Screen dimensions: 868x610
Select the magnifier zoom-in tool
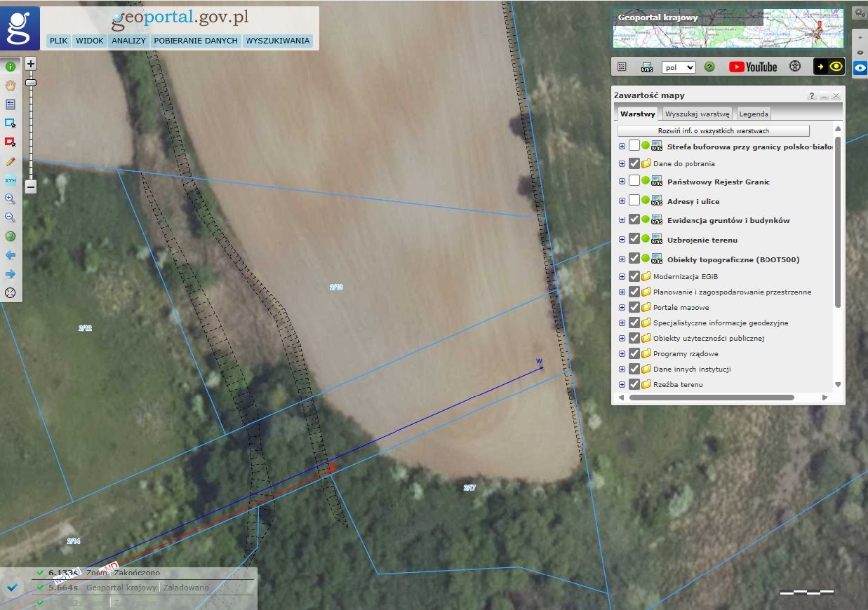[11, 199]
